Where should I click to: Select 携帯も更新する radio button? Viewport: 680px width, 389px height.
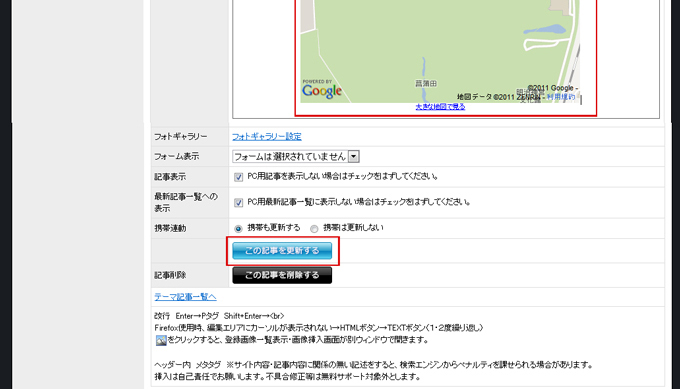click(238, 229)
